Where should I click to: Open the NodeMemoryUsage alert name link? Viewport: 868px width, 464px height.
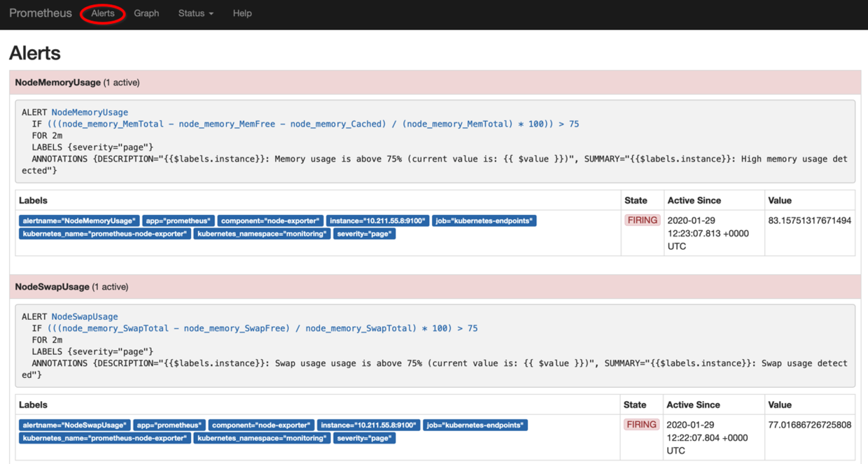[90, 112]
